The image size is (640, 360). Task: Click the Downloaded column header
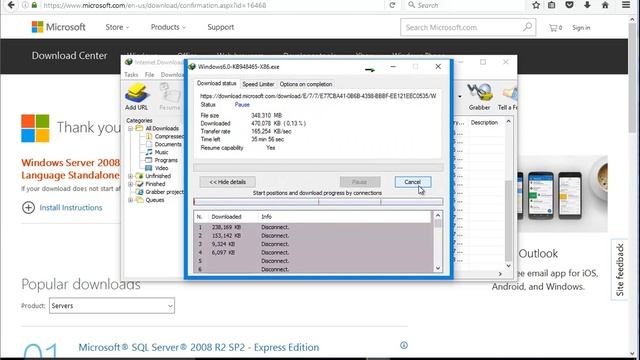(227, 217)
